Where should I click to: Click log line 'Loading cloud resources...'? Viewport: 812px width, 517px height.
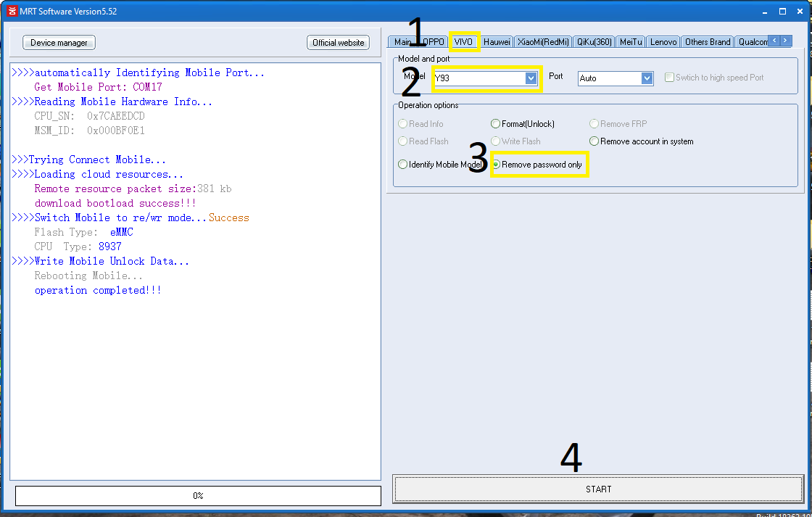[x=97, y=174]
